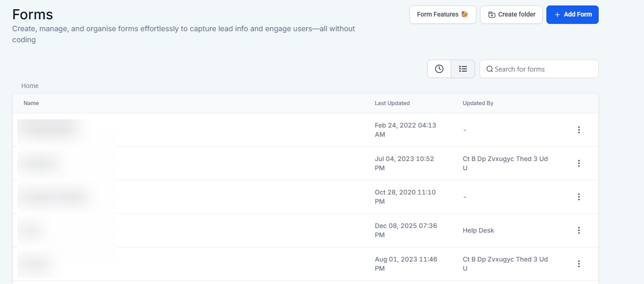Click the Name column header
This screenshot has width=644, height=284.
pos(31,103)
